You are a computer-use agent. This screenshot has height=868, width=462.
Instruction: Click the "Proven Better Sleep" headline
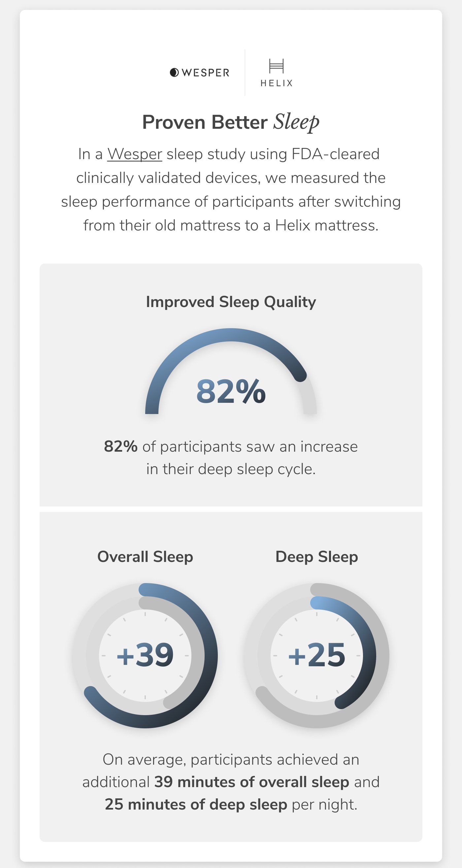pyautogui.click(x=231, y=122)
